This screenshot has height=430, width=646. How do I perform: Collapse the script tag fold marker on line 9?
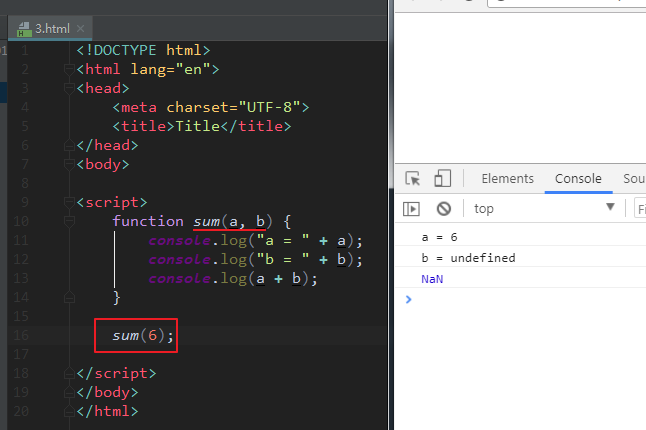tap(69, 202)
